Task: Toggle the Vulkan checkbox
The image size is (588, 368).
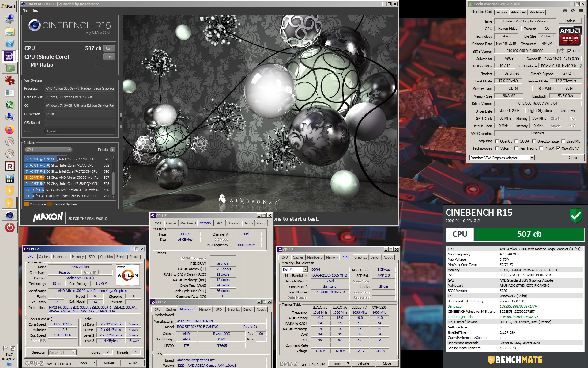Action: (x=497, y=148)
